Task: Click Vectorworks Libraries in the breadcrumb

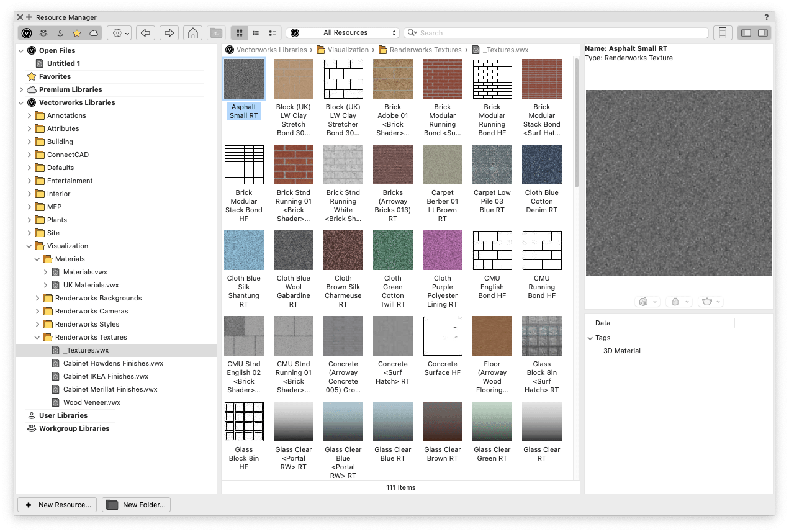Action: pyautogui.click(x=271, y=50)
